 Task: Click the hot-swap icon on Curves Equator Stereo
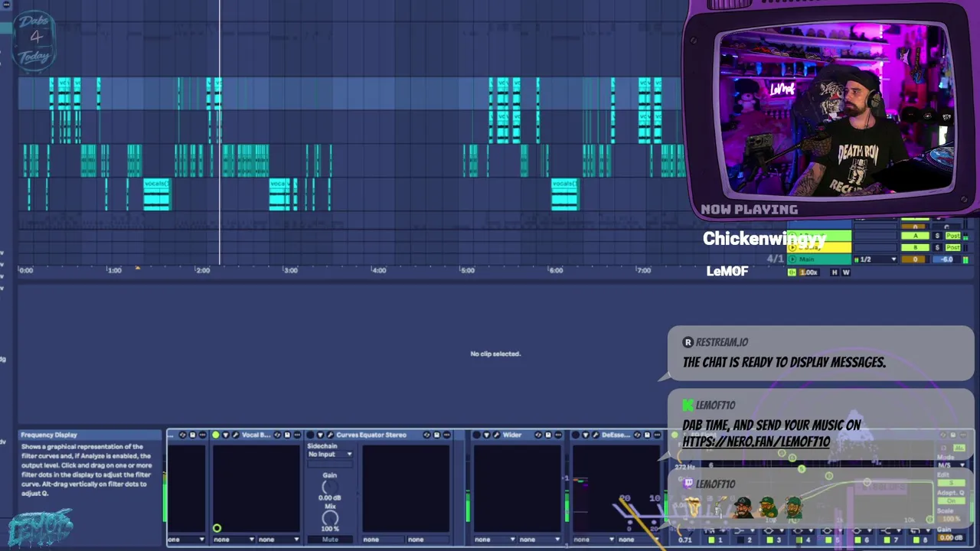[427, 435]
